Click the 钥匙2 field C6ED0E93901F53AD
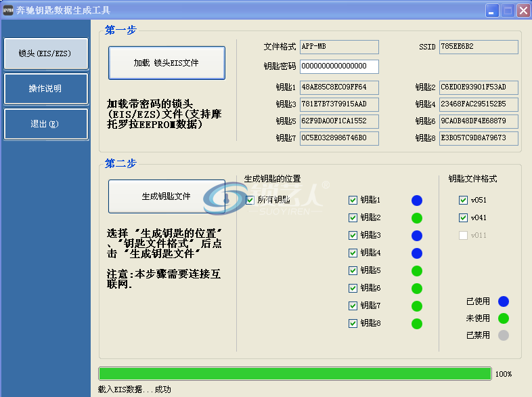Screen dimensions: 532x397 tap(479, 87)
